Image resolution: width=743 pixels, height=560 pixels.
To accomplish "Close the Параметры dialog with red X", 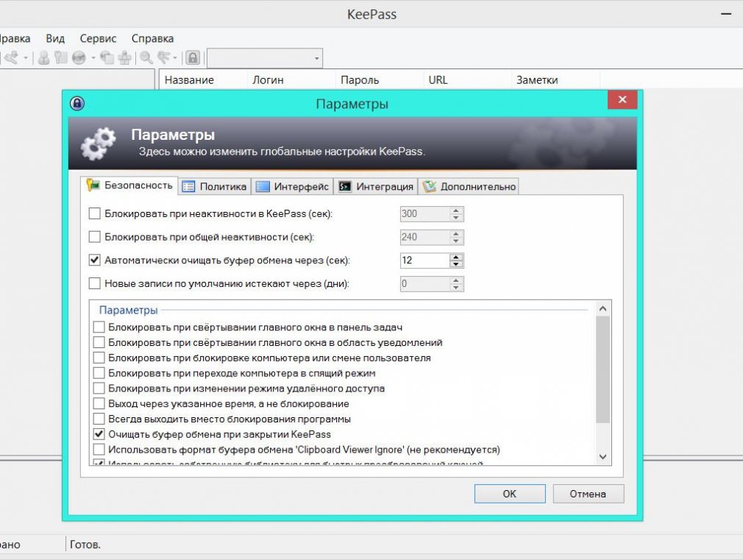I will [622, 99].
